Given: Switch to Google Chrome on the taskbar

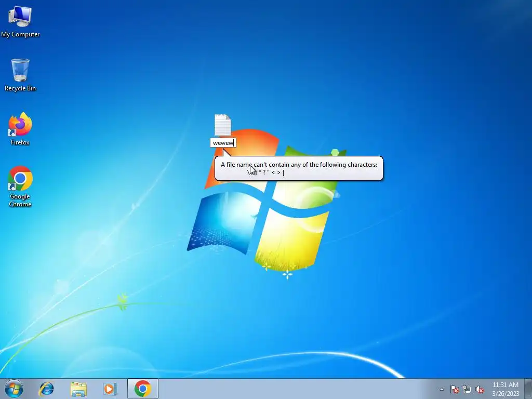Looking at the screenshot, I should (143, 389).
